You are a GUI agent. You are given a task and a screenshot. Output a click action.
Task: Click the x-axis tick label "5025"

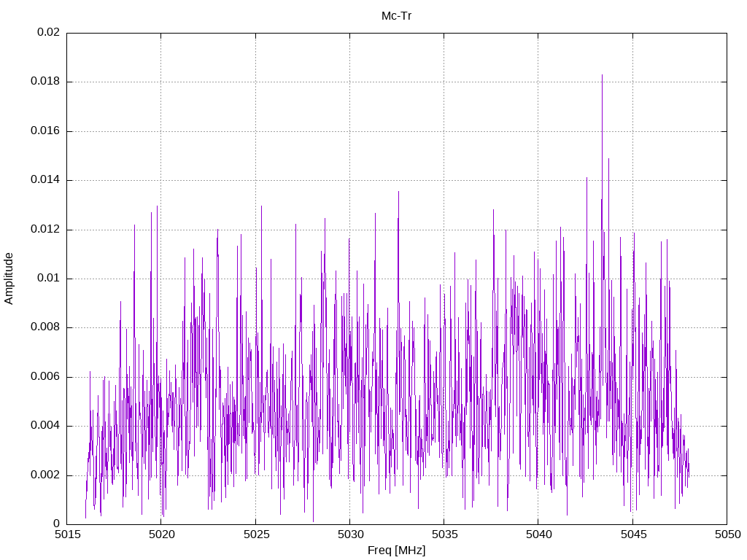coord(256,534)
